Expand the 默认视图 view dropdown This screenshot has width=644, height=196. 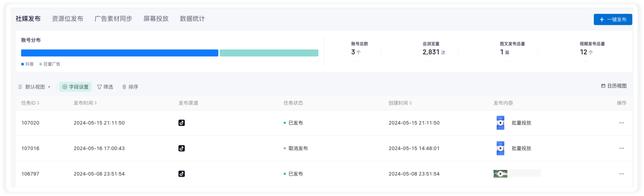click(34, 87)
